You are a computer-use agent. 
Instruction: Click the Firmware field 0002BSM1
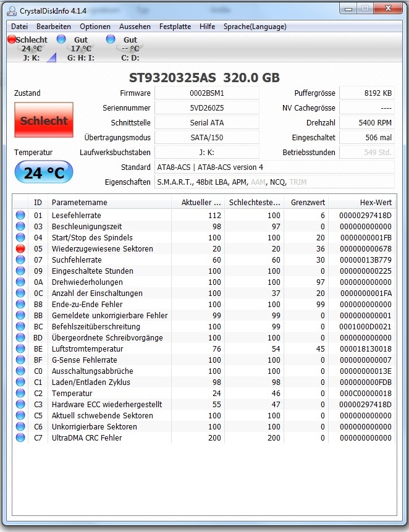pyautogui.click(x=207, y=93)
